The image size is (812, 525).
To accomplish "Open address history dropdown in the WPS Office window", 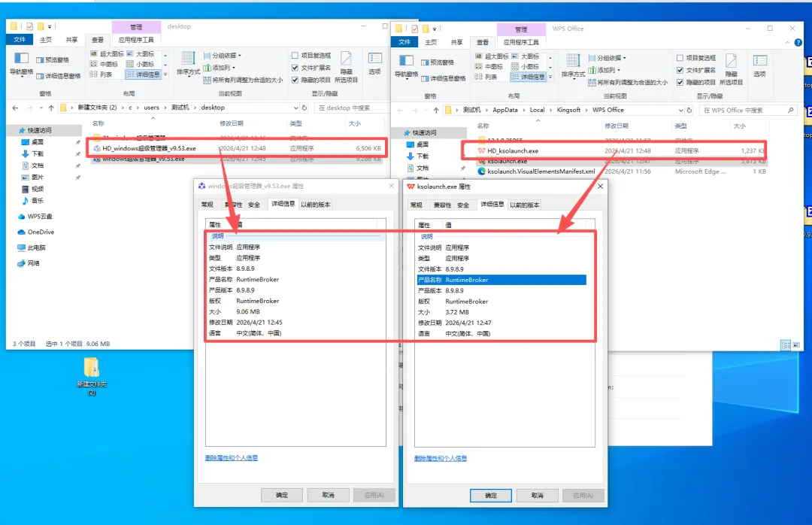I will point(680,110).
